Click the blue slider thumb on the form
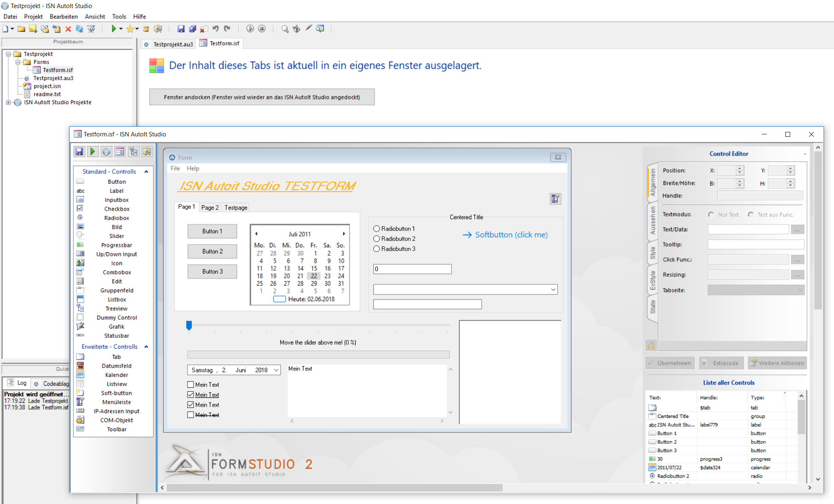834x504 pixels. (x=189, y=325)
